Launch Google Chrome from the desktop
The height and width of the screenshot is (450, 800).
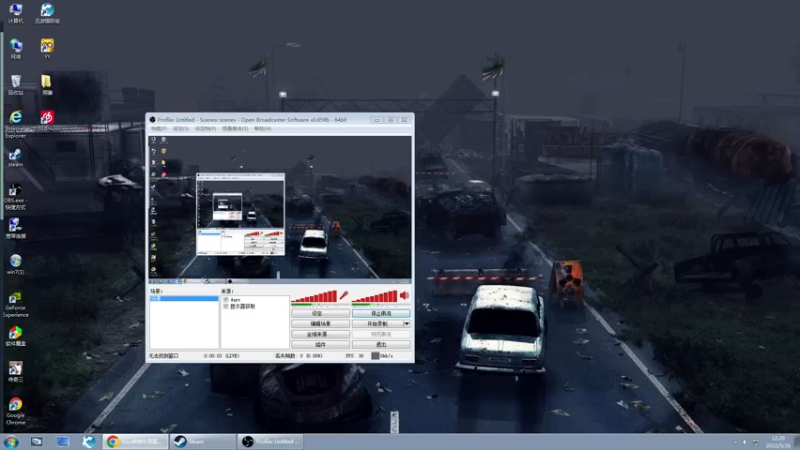(15, 411)
